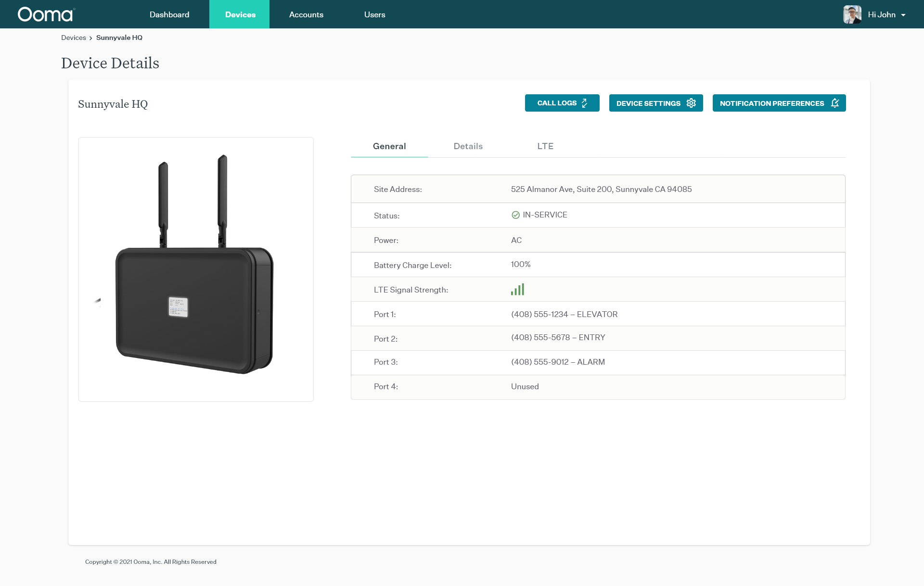Select the General tab
The height and width of the screenshot is (586, 924).
click(x=389, y=146)
